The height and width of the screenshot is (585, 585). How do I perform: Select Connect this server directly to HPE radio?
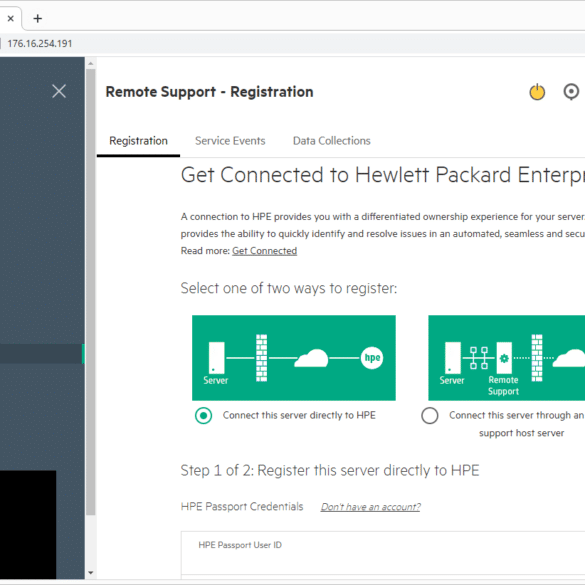coord(203,415)
